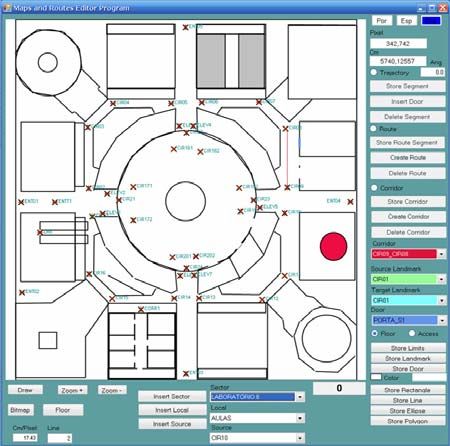Choose the Access radio button
This screenshot has height=446, width=450.
pyautogui.click(x=412, y=333)
